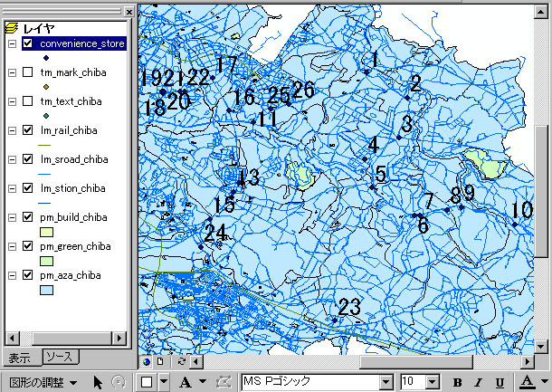This screenshot has height=392, width=552.
Task: Hide the pm_green_chiba layer
Action: [x=27, y=246]
